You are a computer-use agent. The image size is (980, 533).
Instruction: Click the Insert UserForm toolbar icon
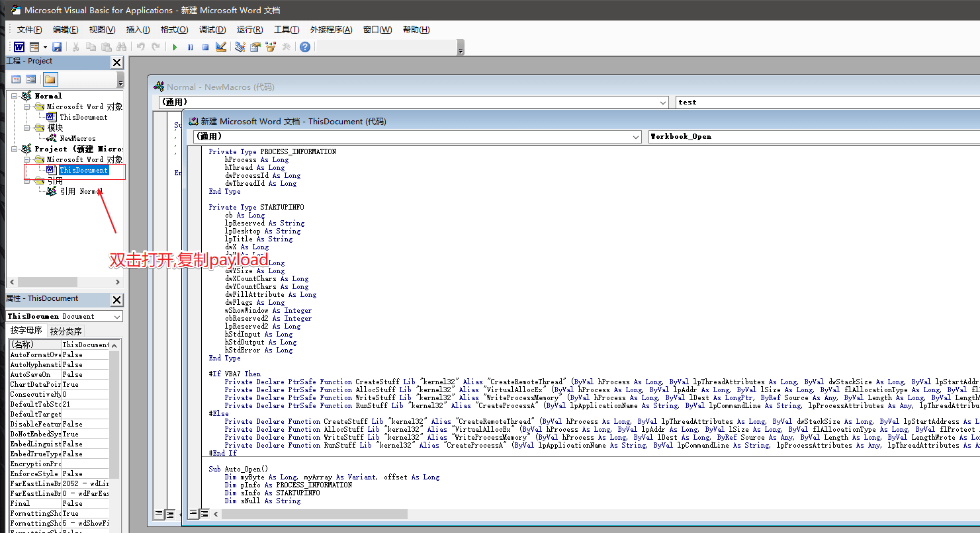[x=34, y=47]
